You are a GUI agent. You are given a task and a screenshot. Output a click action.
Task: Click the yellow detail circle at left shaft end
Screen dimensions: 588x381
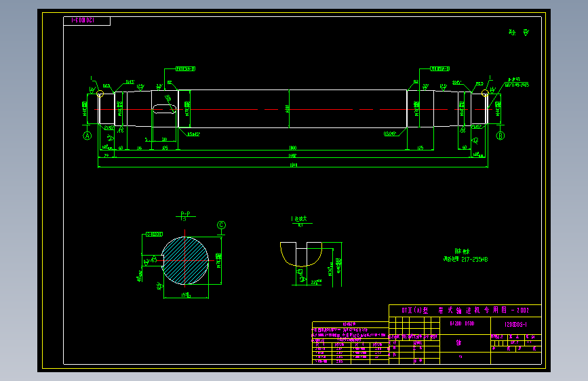(x=100, y=94)
